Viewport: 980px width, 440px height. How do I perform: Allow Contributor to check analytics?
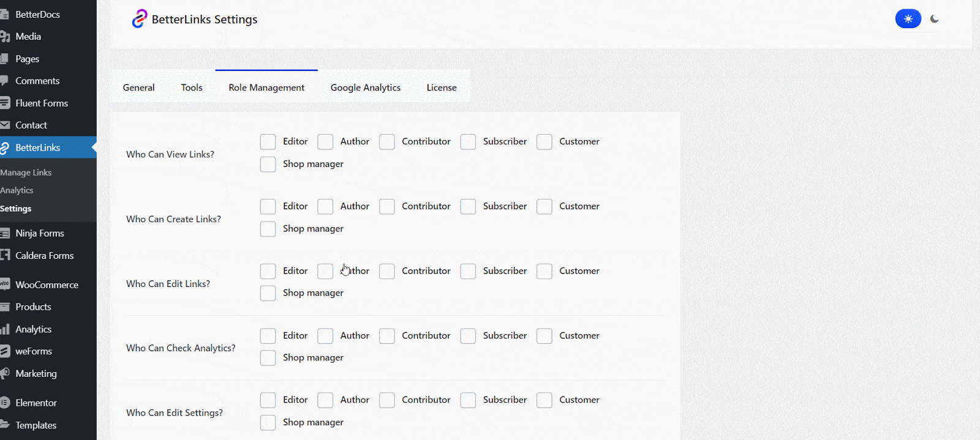[386, 336]
